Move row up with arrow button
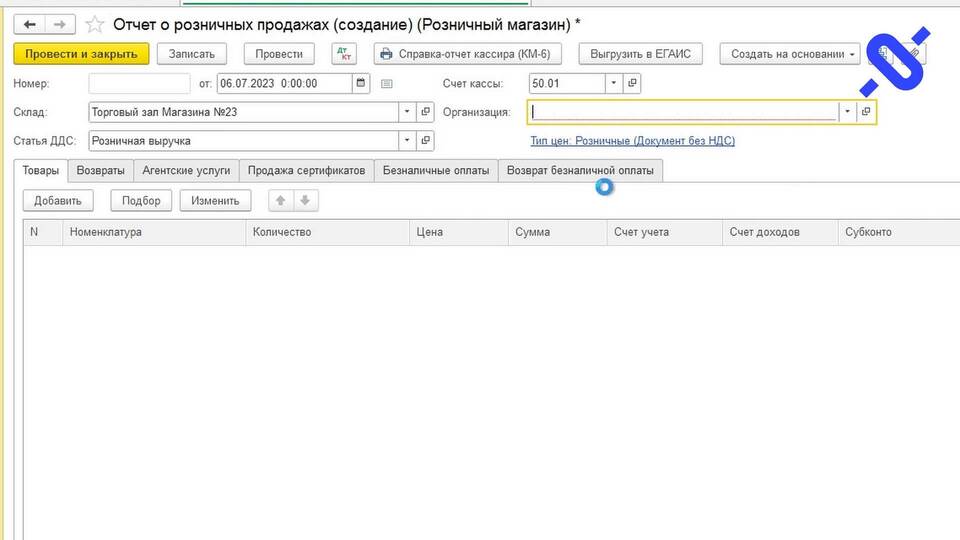 pyautogui.click(x=281, y=201)
